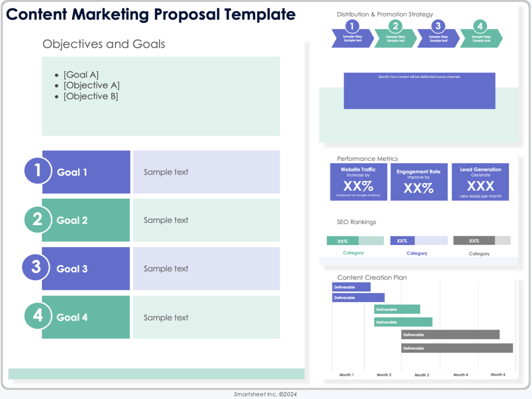The image size is (532, 399).
Task: Select the second, longer purple Deliverable bar
Action: coord(358,298)
